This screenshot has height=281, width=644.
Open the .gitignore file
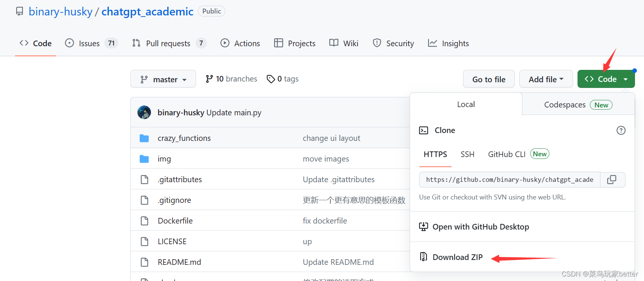(x=174, y=200)
